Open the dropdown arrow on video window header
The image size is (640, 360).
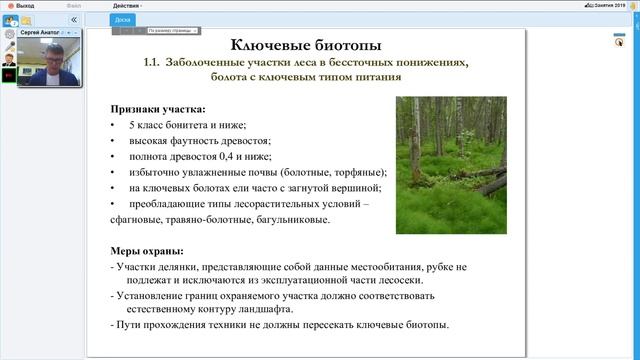tap(69, 33)
